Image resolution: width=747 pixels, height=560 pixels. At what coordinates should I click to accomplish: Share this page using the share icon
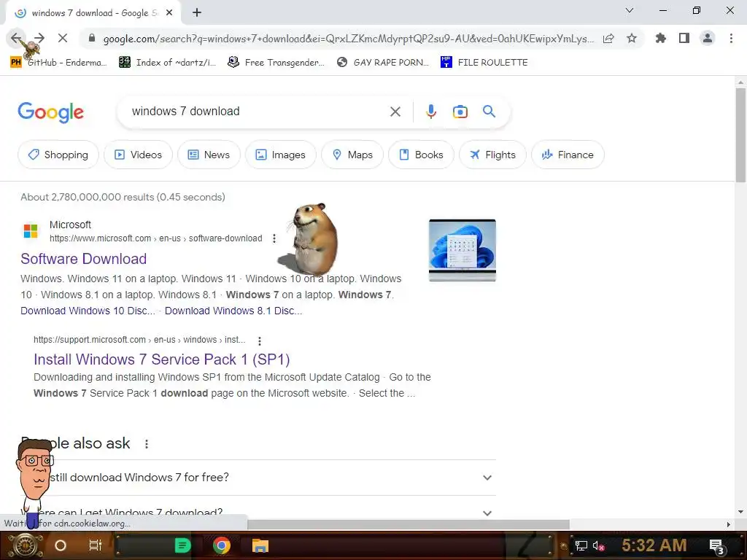tap(608, 38)
